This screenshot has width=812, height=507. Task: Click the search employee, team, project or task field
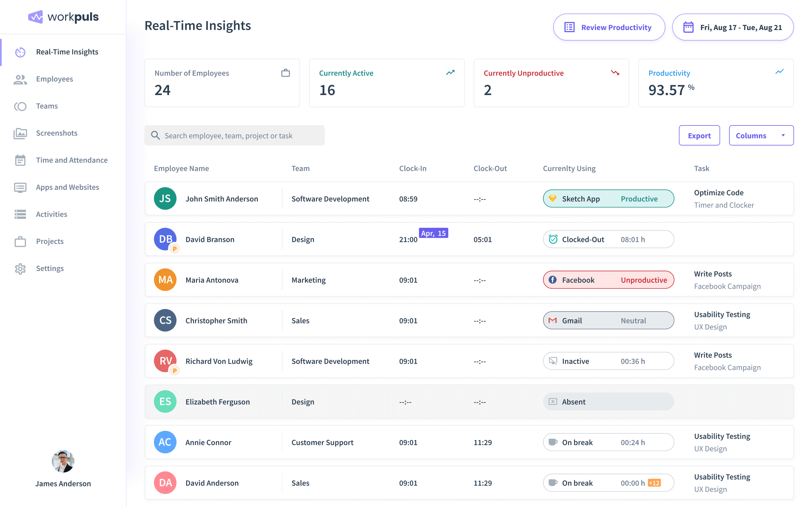234,135
